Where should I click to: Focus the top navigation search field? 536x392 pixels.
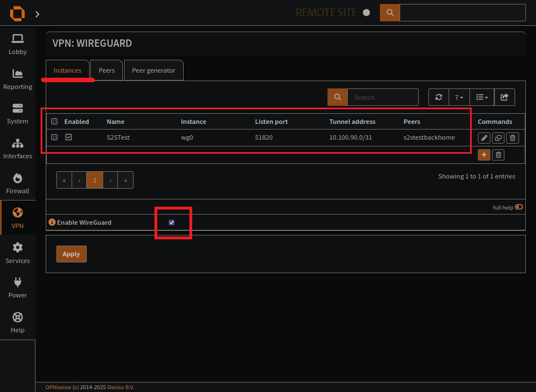463,12
